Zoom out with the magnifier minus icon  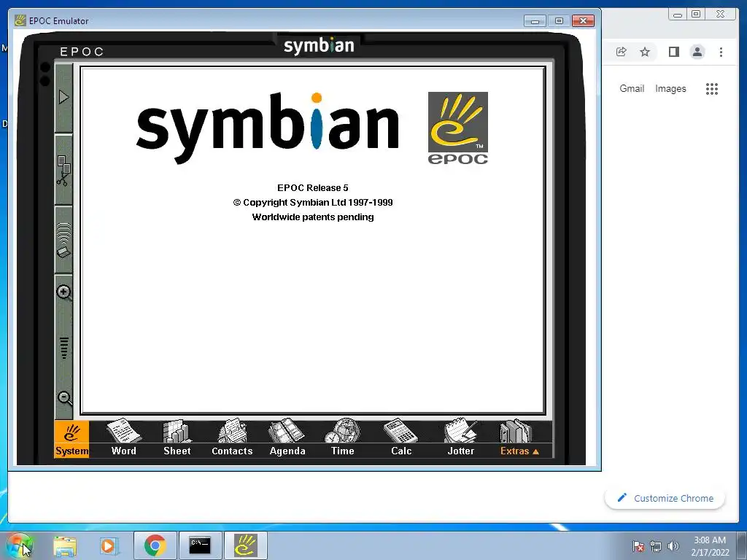coord(64,398)
